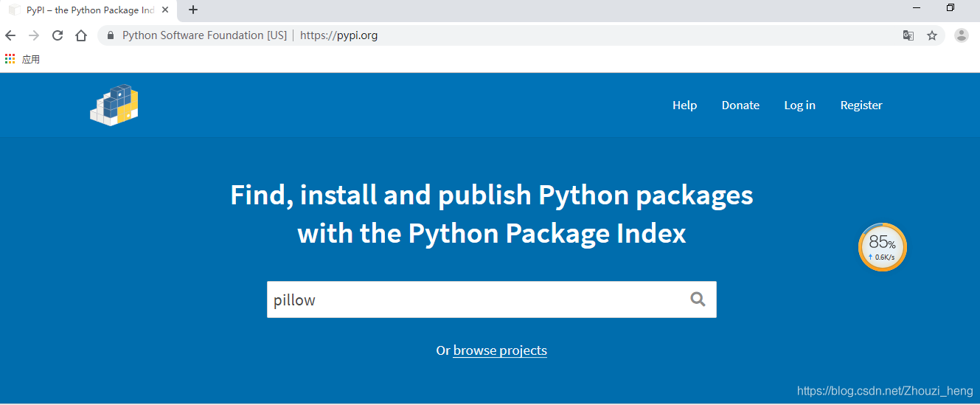Screen dimensions: 980x405
Task: Reload the page with refresh icon
Action: [x=58, y=35]
